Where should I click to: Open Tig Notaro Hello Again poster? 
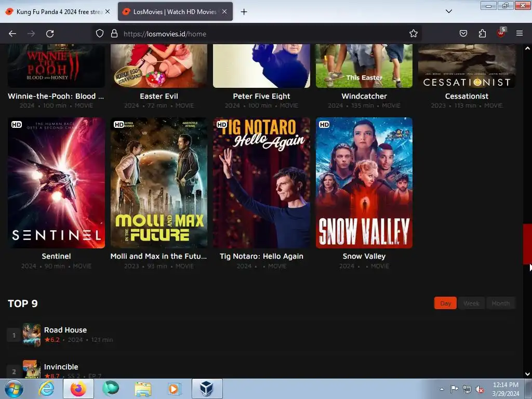[x=261, y=183]
